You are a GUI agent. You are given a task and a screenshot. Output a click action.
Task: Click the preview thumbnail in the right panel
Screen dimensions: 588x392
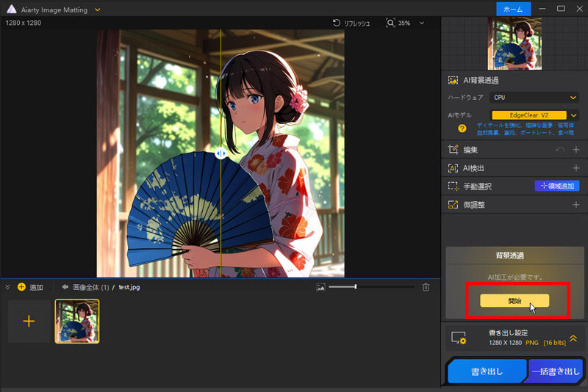(514, 43)
